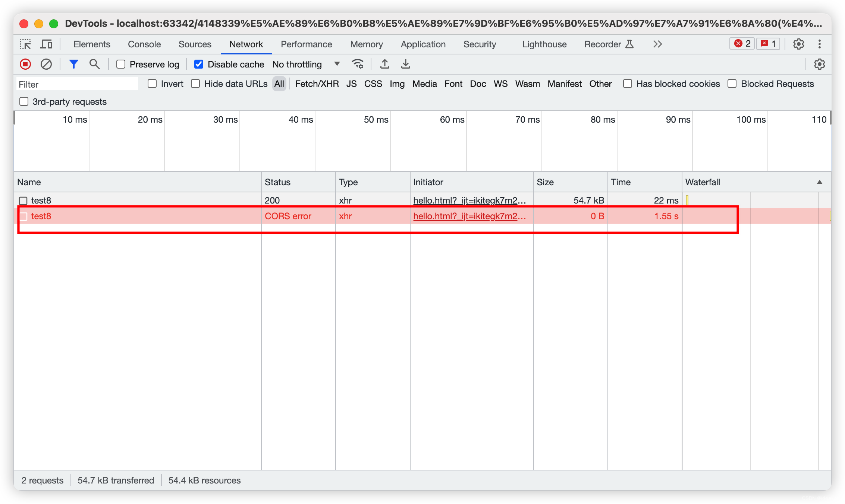Viewport: 845px width, 504px height.
Task: Enable the Invert filter checkbox
Action: pos(152,84)
